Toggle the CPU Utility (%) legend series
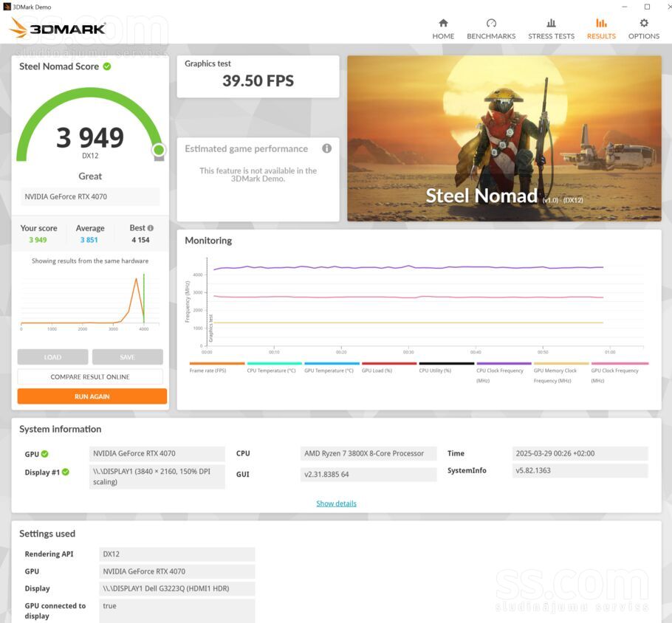The width and height of the screenshot is (672, 623). click(447, 367)
